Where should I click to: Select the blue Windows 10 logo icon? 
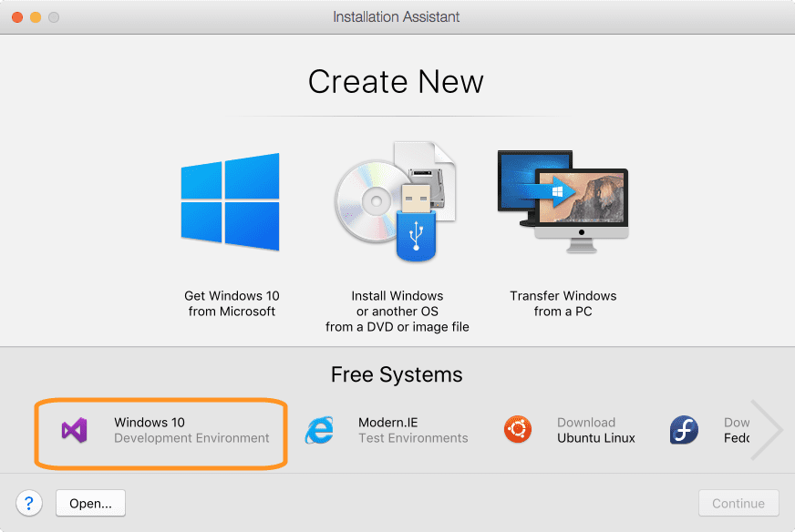point(230,201)
